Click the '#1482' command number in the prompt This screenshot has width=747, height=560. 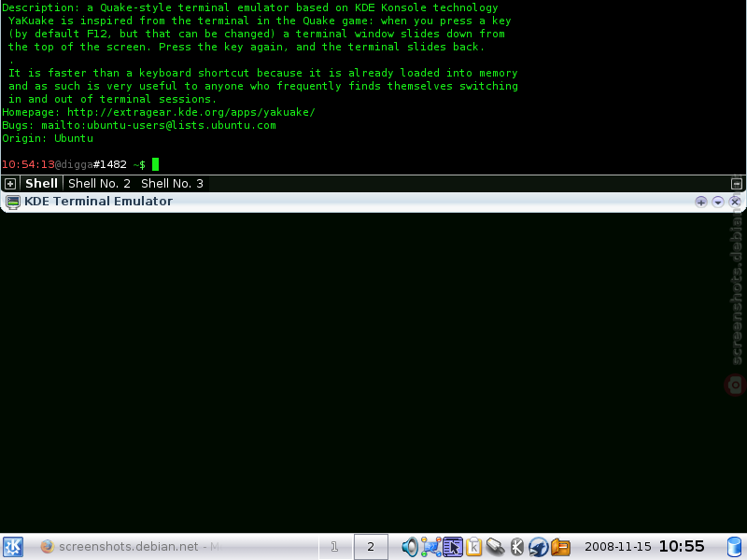pyautogui.click(x=110, y=164)
